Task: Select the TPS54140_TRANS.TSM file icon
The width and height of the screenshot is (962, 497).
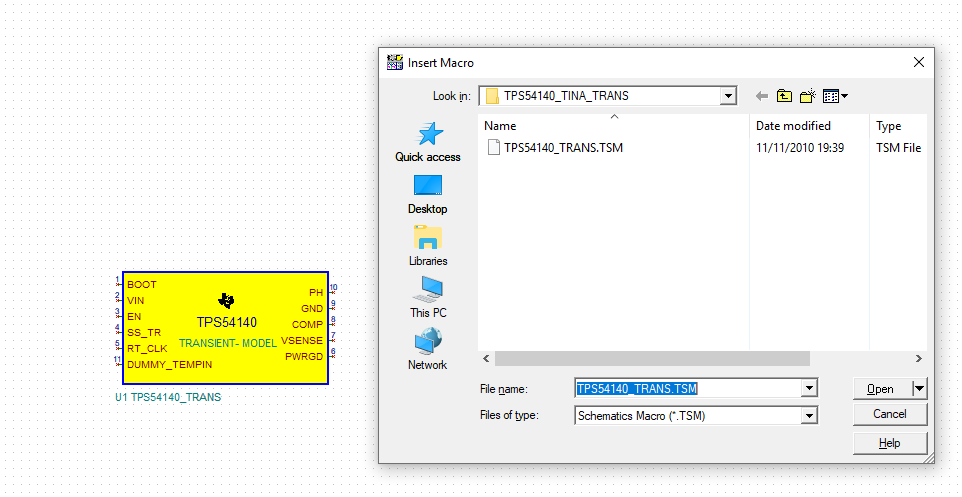Action: pos(493,147)
